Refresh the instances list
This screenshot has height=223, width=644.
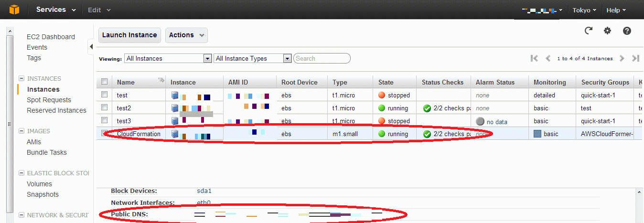[x=589, y=31]
